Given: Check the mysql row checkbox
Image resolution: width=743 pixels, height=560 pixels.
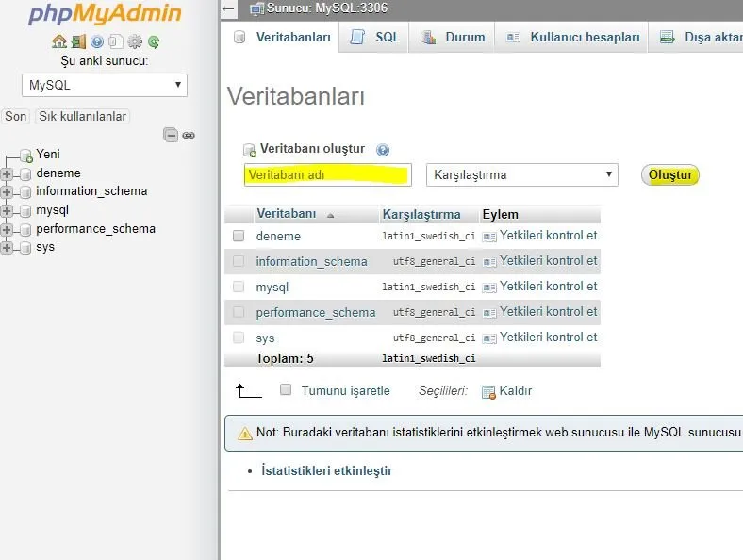Looking at the screenshot, I should (239, 287).
